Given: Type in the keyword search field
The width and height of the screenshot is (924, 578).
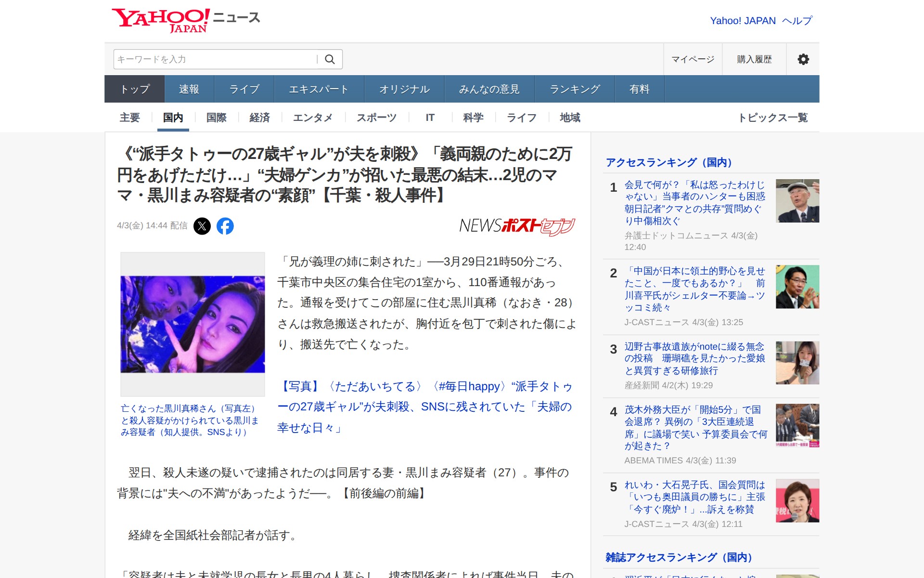Looking at the screenshot, I should tap(214, 59).
